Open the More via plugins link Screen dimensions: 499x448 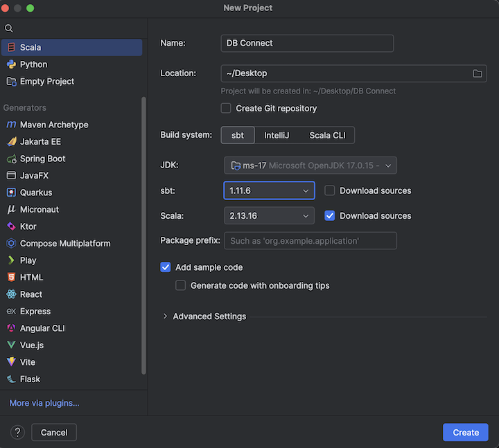point(44,403)
